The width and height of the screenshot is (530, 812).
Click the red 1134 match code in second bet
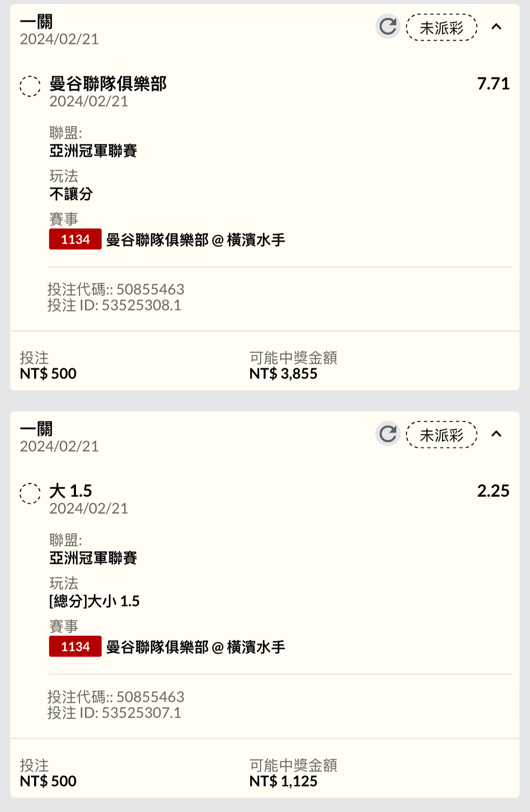coord(75,646)
